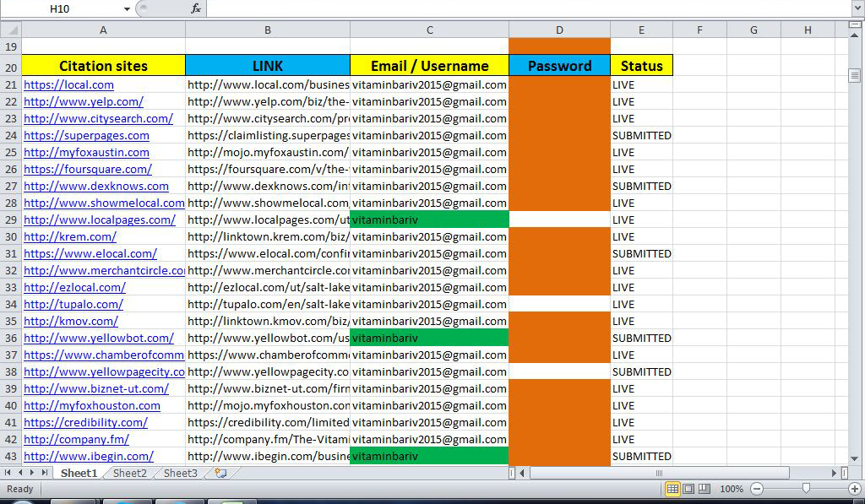Click the vertical scrollbar thumb

[855, 75]
